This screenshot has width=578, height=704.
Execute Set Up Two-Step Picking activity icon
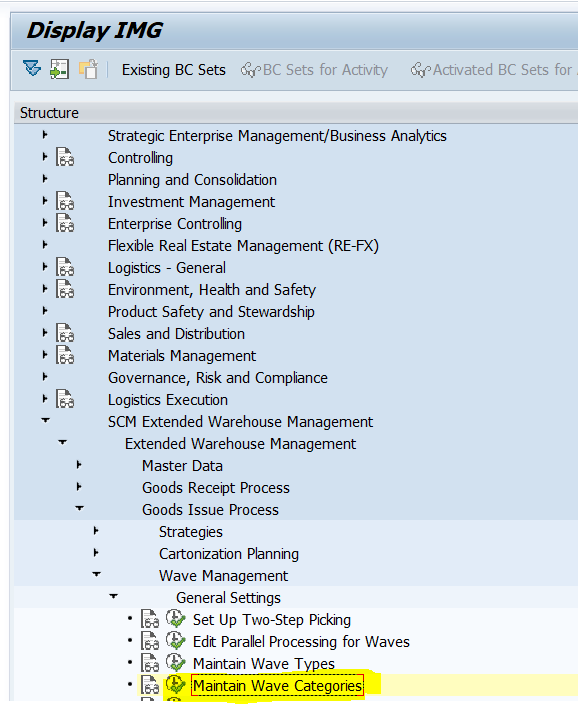point(175,619)
